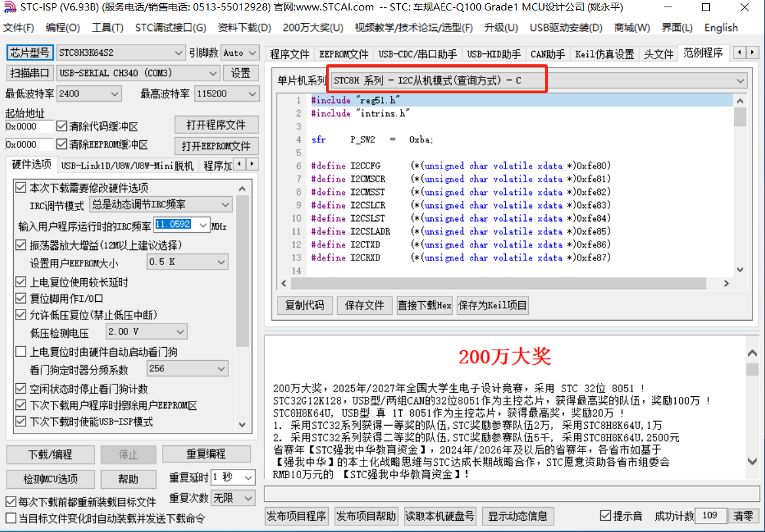The height and width of the screenshot is (532, 765).
Task: Open the 编程(O) menu
Action: (x=62, y=28)
